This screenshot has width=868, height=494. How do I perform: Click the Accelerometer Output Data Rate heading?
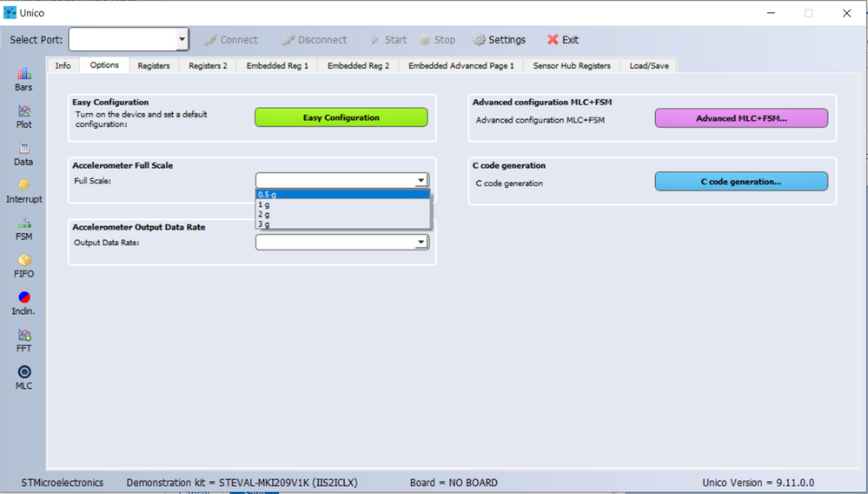139,227
